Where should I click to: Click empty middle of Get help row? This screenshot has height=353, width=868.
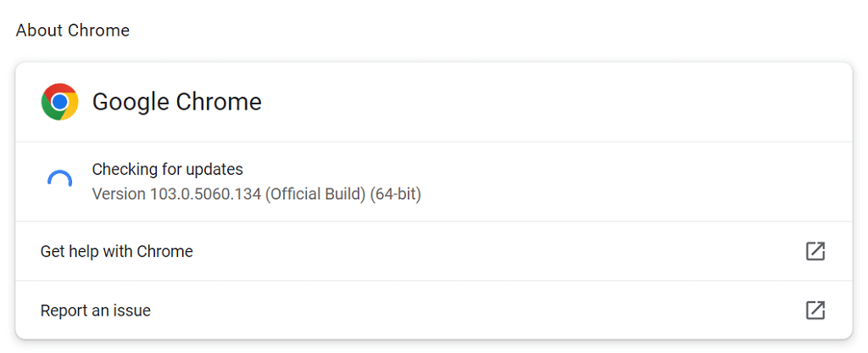click(492, 251)
